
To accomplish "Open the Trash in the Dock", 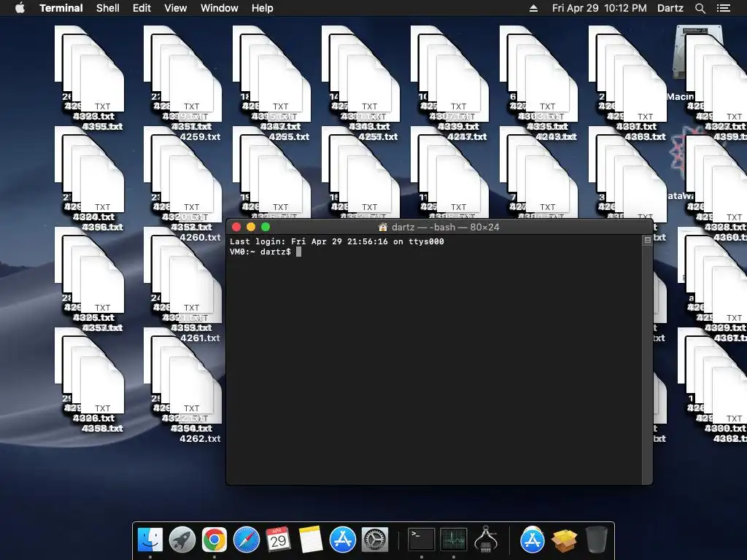I will pos(597,540).
